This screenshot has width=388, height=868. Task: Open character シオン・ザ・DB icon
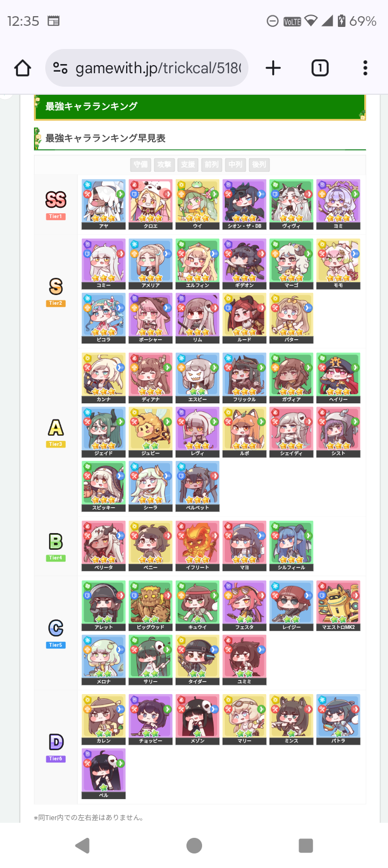pyautogui.click(x=244, y=205)
